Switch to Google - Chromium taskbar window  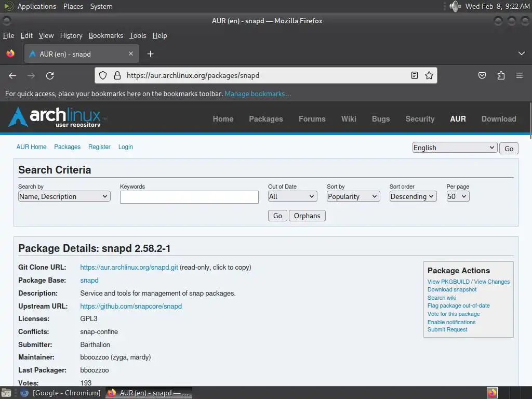pos(61,393)
